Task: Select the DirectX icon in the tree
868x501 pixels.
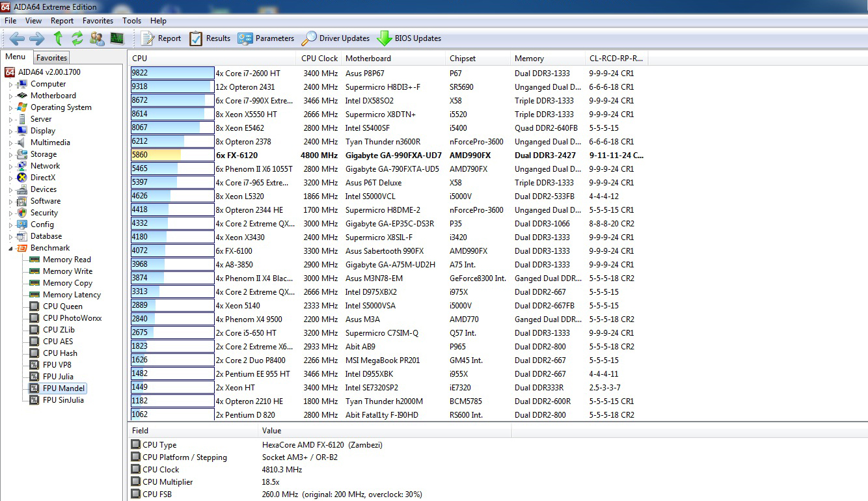Action: click(x=23, y=178)
